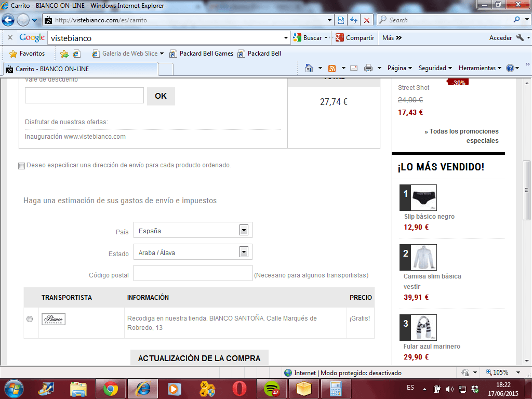Open the RSS feeds icon
Viewport: 532px width, 399px height.
332,68
